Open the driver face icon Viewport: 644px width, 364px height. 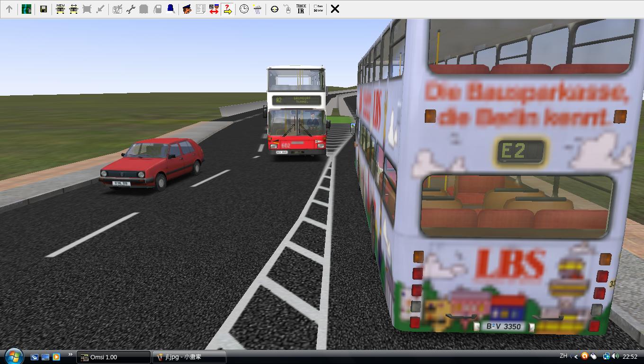click(187, 9)
